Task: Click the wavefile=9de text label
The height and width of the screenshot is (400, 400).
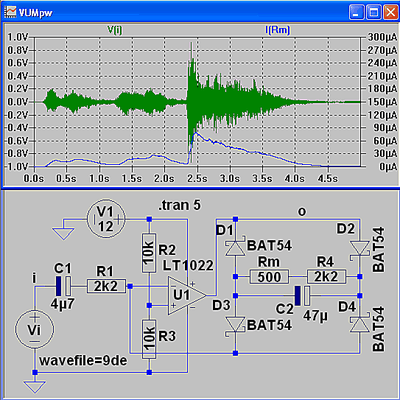Action: (x=83, y=360)
